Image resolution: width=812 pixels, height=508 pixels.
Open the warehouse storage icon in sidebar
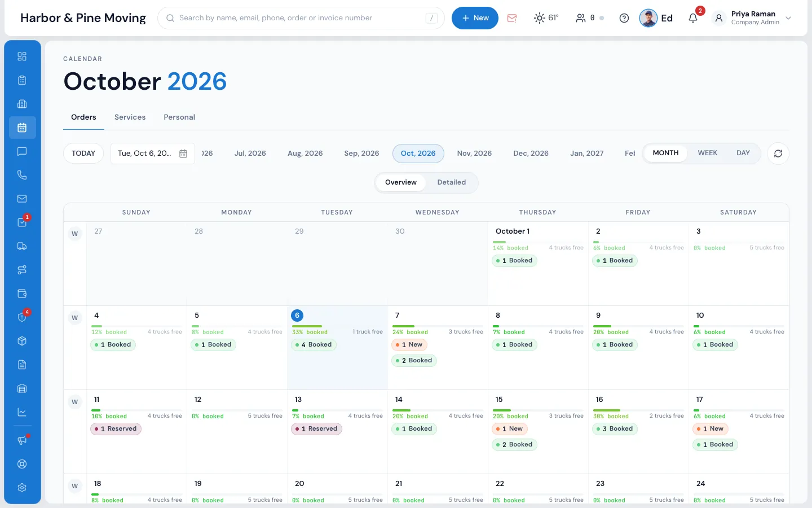[22, 388]
